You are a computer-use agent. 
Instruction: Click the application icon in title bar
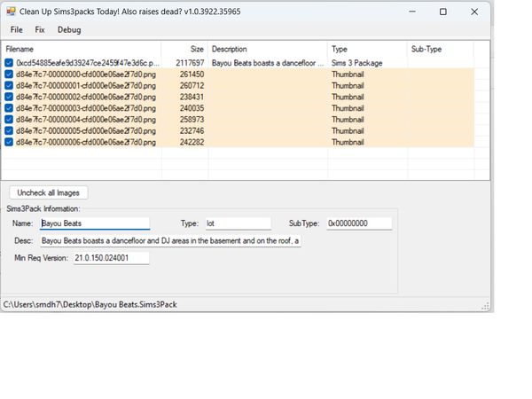[x=11, y=12]
